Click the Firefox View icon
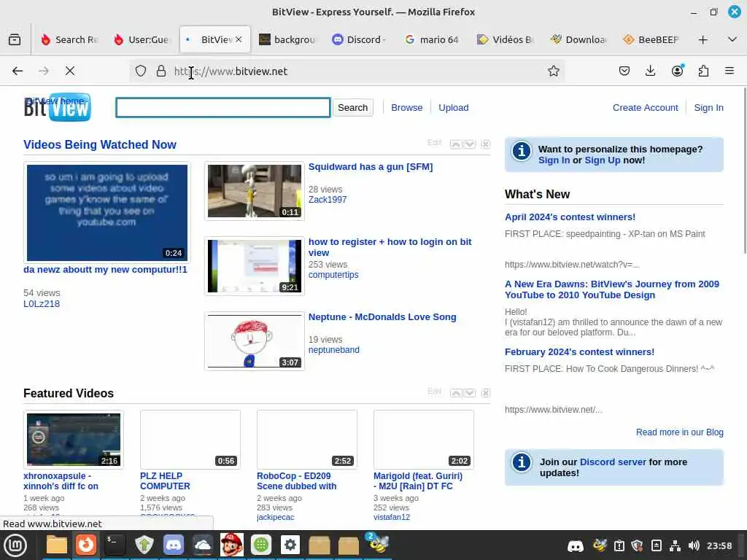 tap(15, 39)
